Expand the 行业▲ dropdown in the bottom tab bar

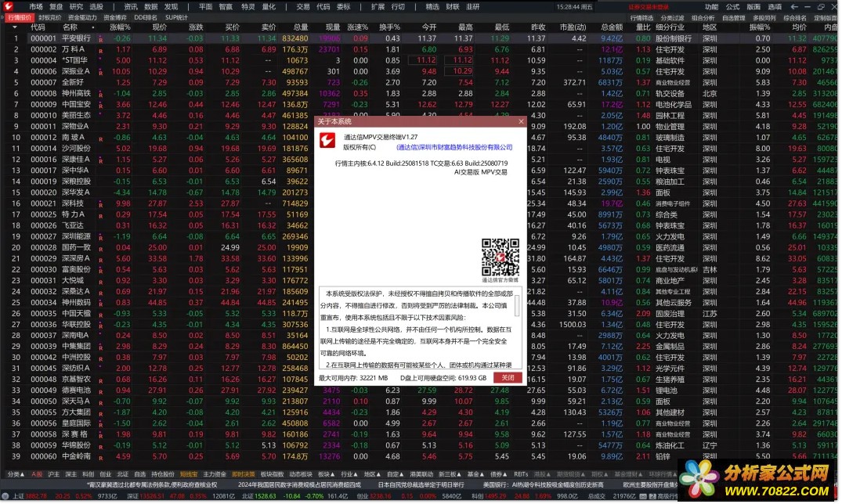pyautogui.click(x=349, y=474)
